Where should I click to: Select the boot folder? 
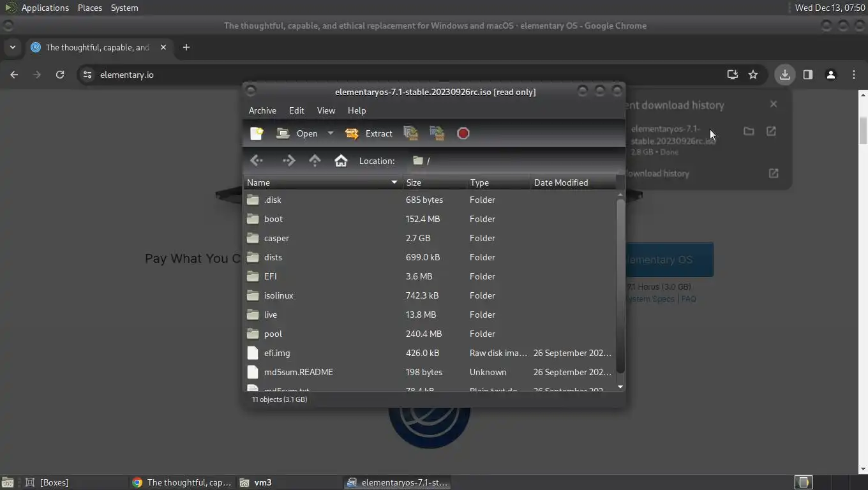[x=429, y=219]
